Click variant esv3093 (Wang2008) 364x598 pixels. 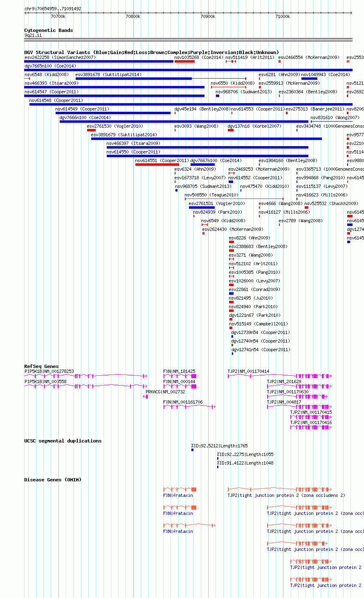click(x=196, y=126)
